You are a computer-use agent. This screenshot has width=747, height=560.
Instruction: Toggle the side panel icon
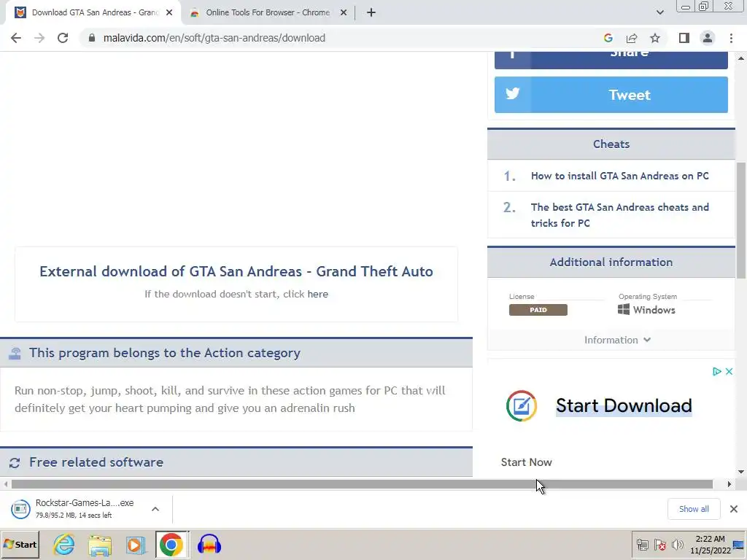(684, 38)
